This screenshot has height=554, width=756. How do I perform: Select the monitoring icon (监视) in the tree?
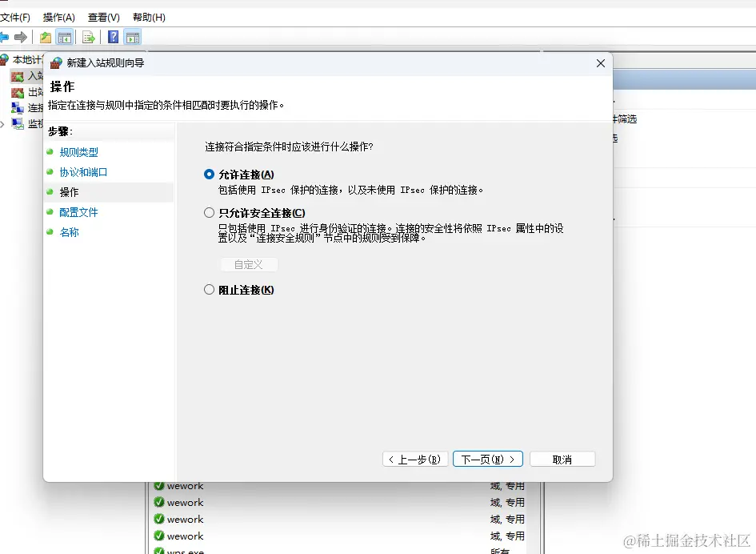click(x=18, y=123)
